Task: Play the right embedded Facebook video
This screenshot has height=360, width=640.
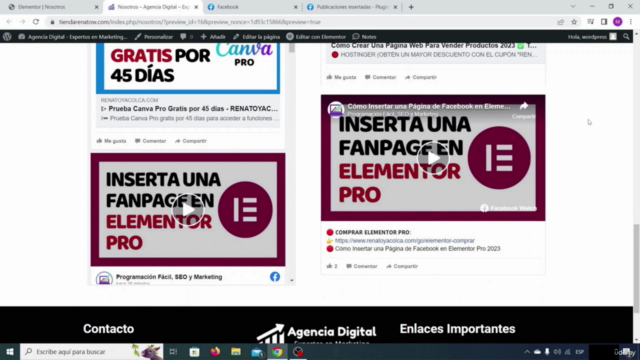Action: (433, 158)
